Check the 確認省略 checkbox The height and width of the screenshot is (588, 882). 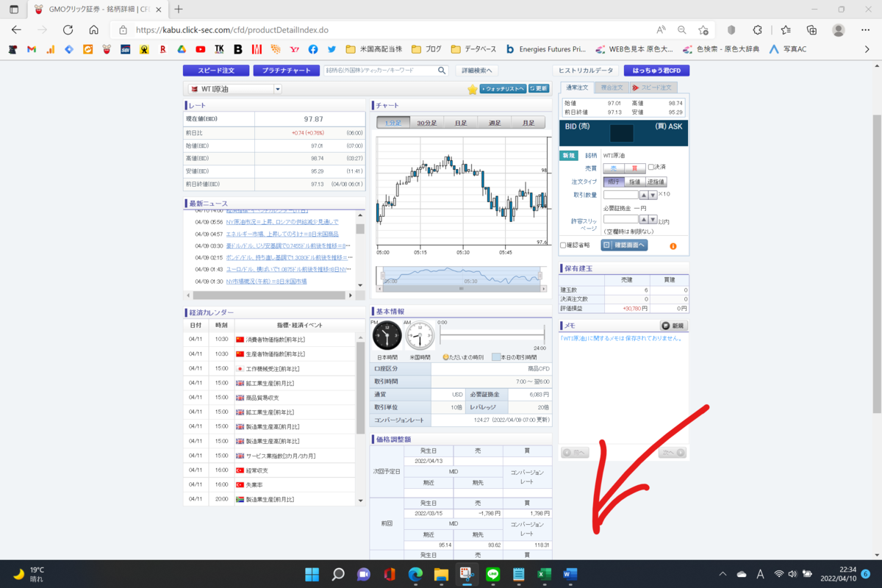pyautogui.click(x=563, y=245)
